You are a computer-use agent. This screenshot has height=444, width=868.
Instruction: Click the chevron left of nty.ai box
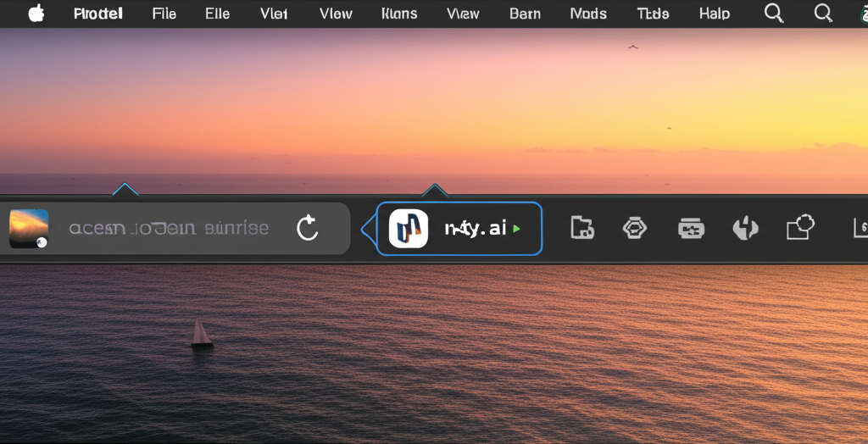coord(367,229)
